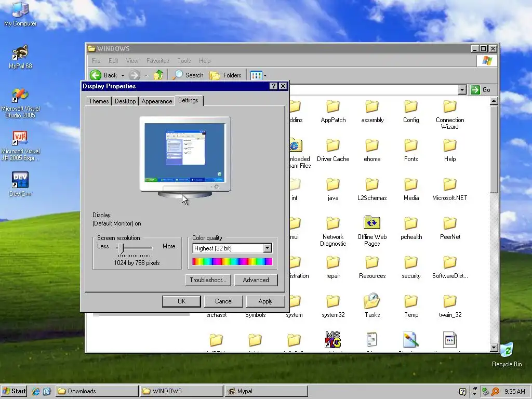Expand the address bar dropdown arrow
The width and height of the screenshot is (532, 399).
[x=462, y=89]
